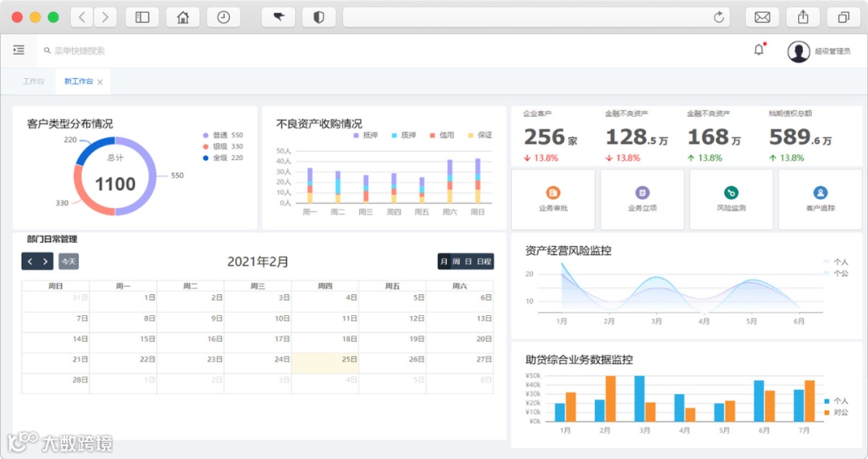Switch calendar to 月 view
The image size is (868, 459).
[444, 261]
